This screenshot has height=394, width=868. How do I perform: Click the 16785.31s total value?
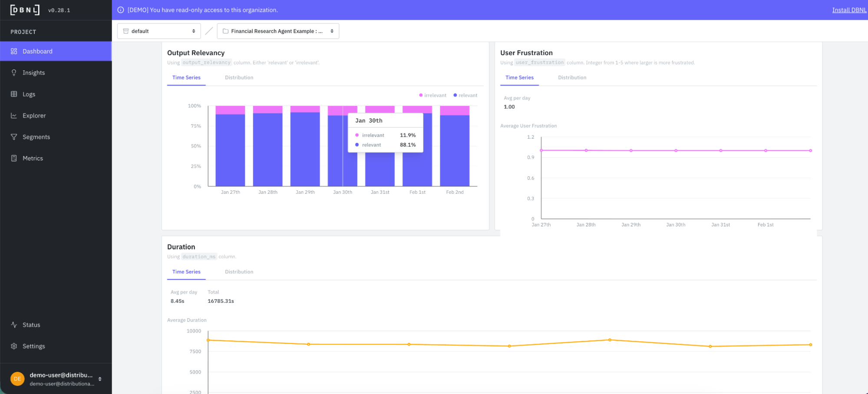pos(221,301)
